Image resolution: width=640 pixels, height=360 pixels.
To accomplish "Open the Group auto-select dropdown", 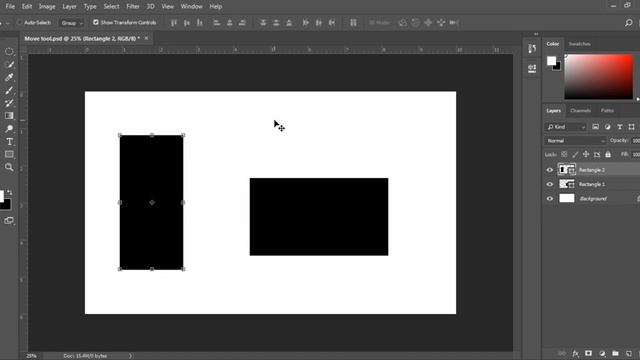I will (72, 23).
